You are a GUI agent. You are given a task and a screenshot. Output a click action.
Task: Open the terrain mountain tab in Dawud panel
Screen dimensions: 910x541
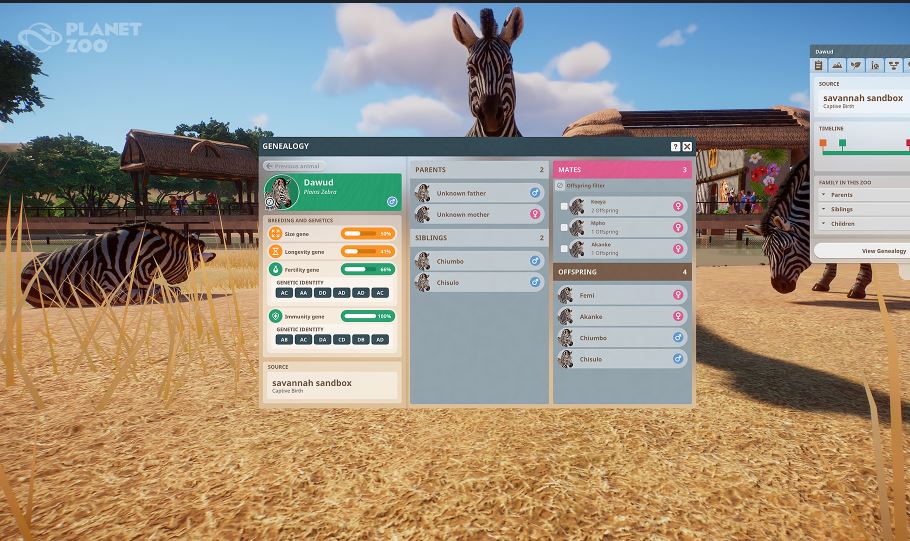click(x=837, y=66)
